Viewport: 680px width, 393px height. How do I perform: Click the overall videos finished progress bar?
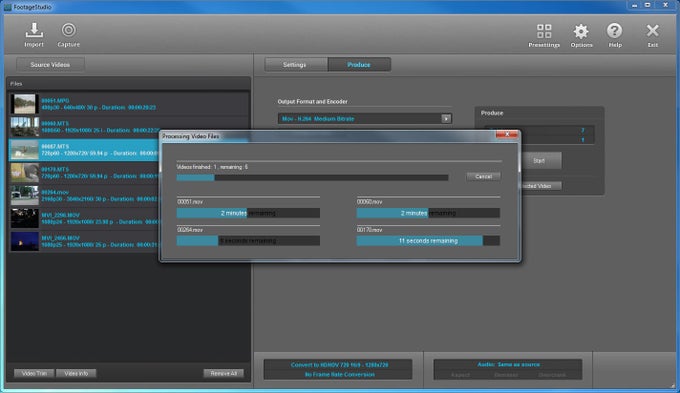pyautogui.click(x=312, y=177)
